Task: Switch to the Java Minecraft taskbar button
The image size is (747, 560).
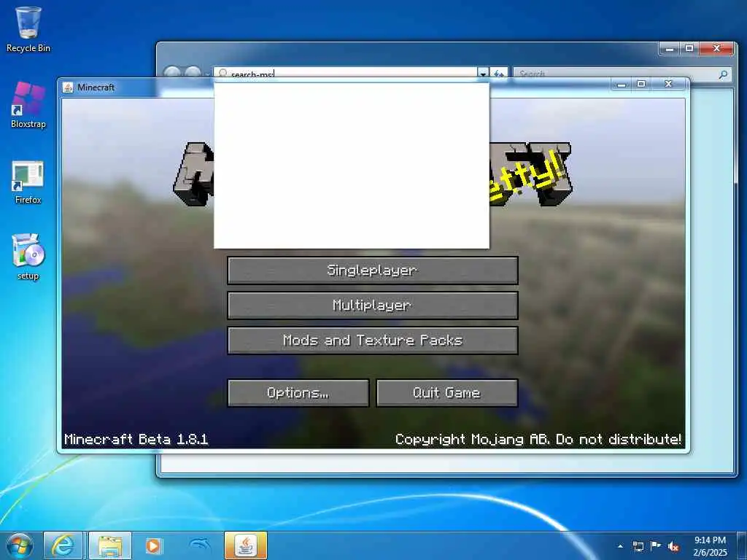Action: (x=246, y=545)
